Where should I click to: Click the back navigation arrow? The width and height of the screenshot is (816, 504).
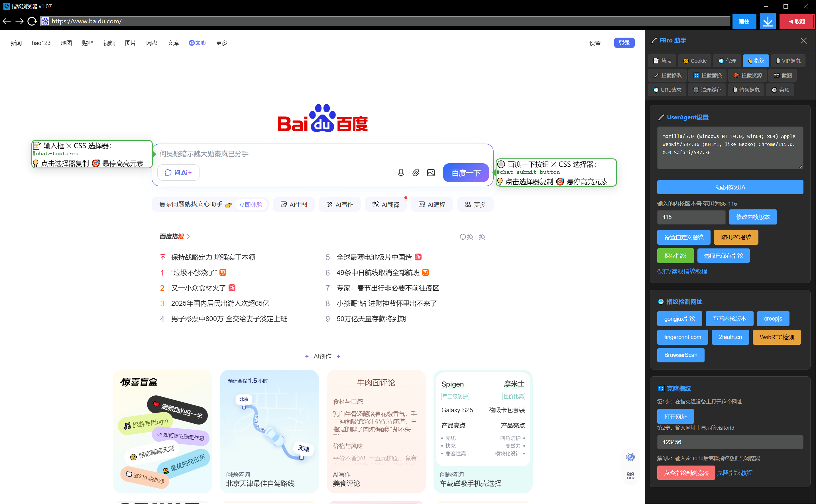tap(7, 21)
